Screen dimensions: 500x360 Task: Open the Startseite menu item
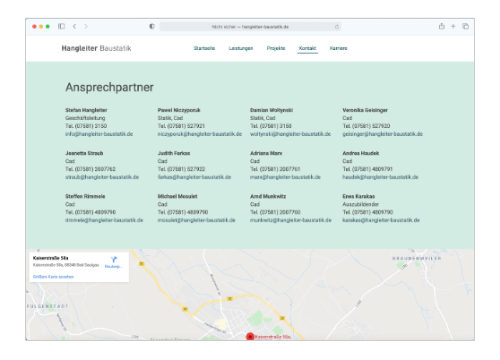tap(204, 48)
